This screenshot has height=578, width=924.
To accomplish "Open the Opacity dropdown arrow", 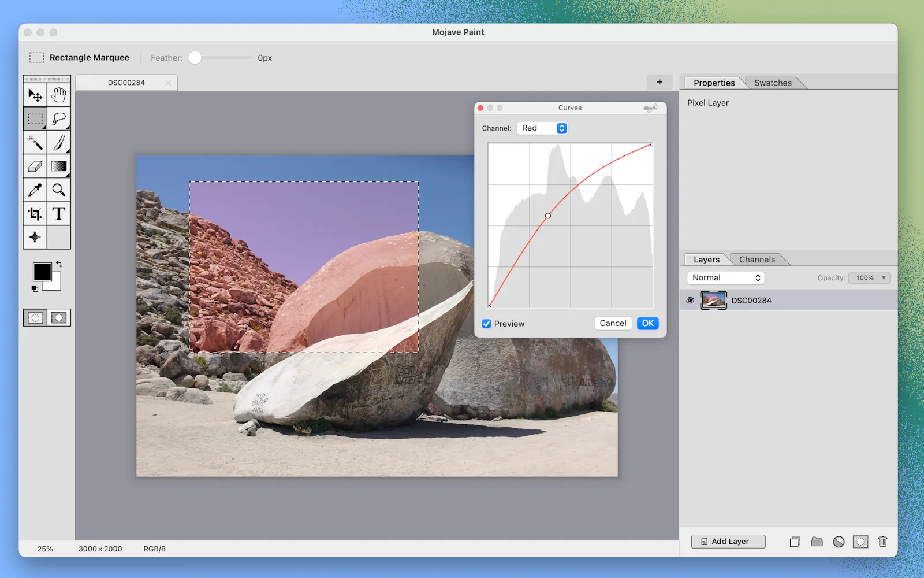I will [884, 278].
